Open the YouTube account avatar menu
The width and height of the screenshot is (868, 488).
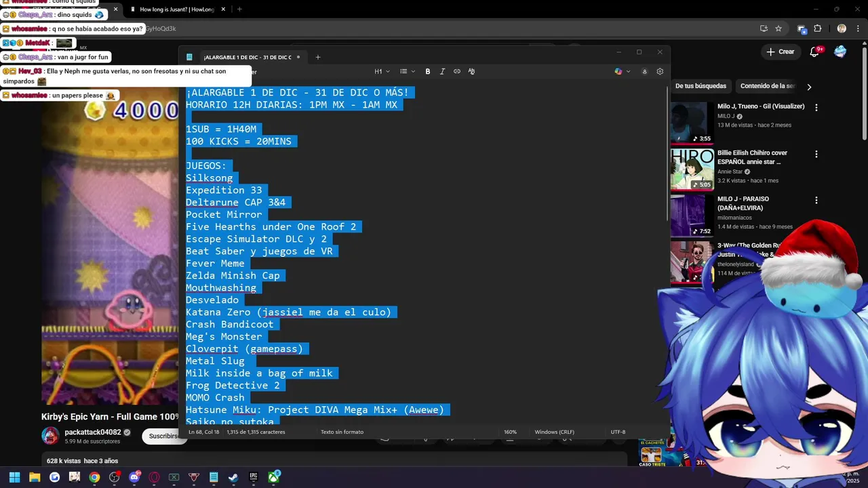click(x=841, y=52)
